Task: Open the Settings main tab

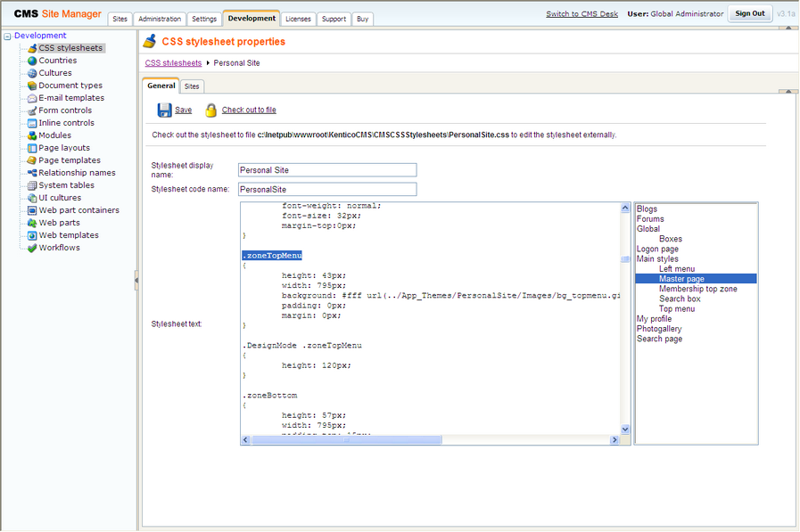Action: point(204,19)
